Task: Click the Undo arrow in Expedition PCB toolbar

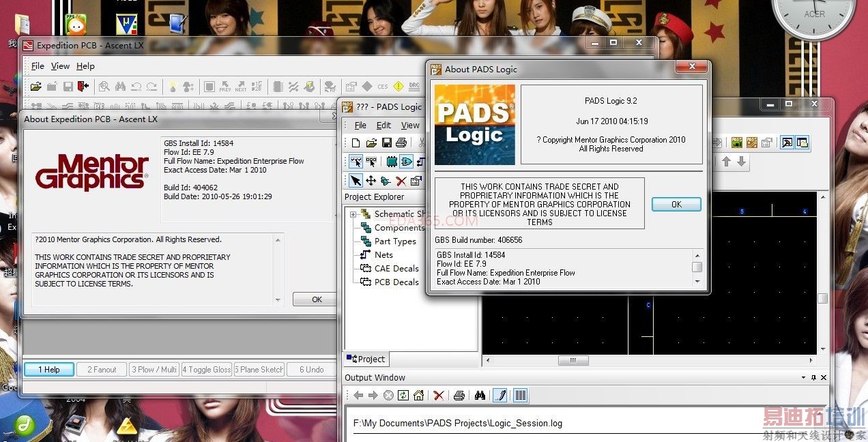Action: tap(136, 87)
